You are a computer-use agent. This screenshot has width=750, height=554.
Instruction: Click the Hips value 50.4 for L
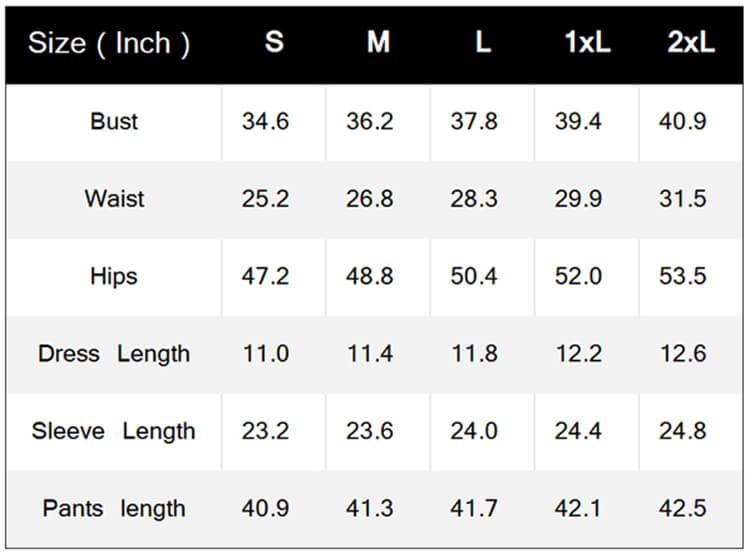tap(474, 276)
